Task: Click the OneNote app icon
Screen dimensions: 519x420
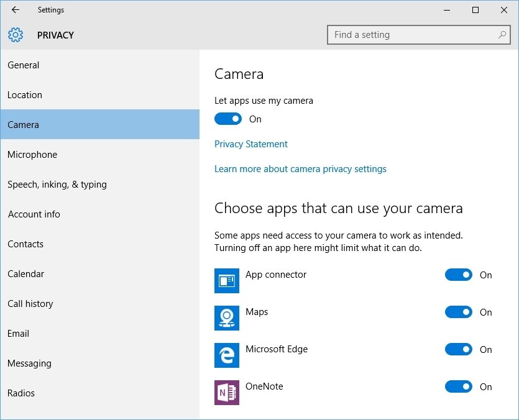Action: (x=227, y=393)
